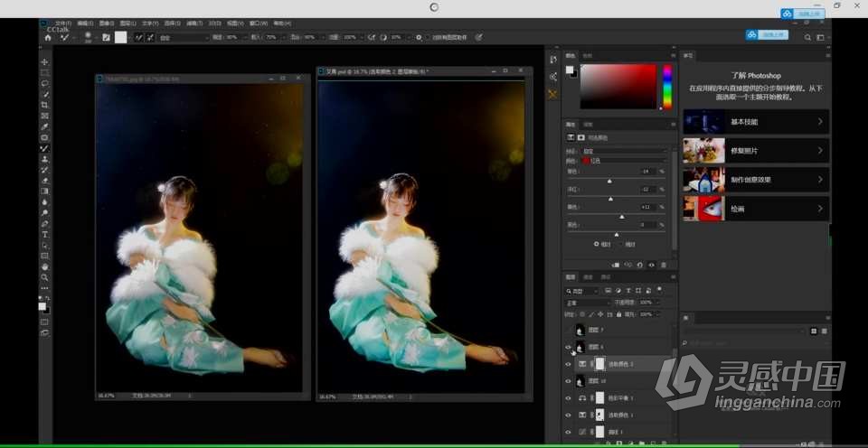Viewport: 868px width, 448px height.
Task: Hide the 图层 10 layer
Action: click(568, 381)
